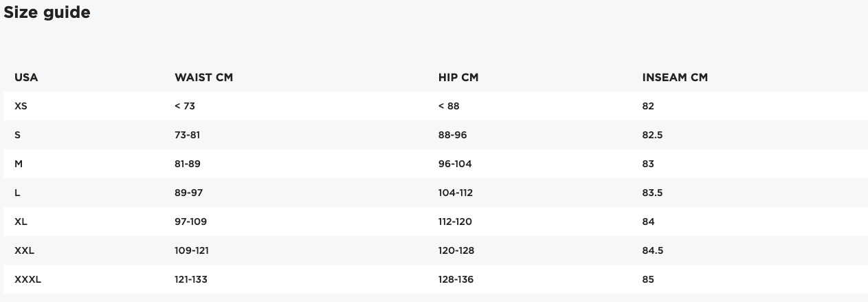Click the HIP CM column header
The width and height of the screenshot is (868, 302).
tap(458, 78)
